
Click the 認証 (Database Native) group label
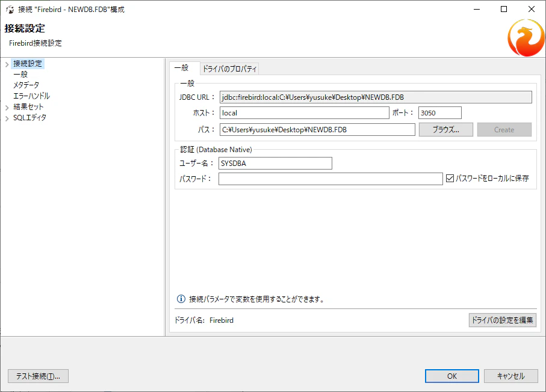(x=216, y=150)
